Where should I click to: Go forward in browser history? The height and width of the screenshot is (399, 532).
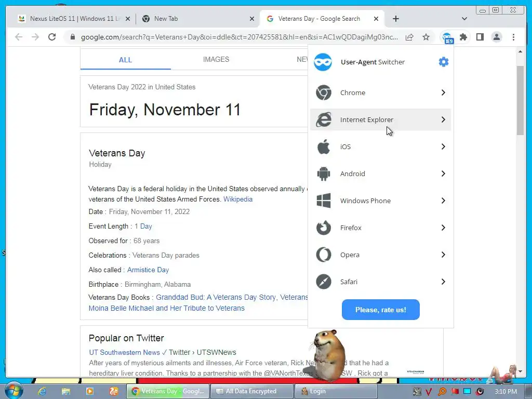35,37
